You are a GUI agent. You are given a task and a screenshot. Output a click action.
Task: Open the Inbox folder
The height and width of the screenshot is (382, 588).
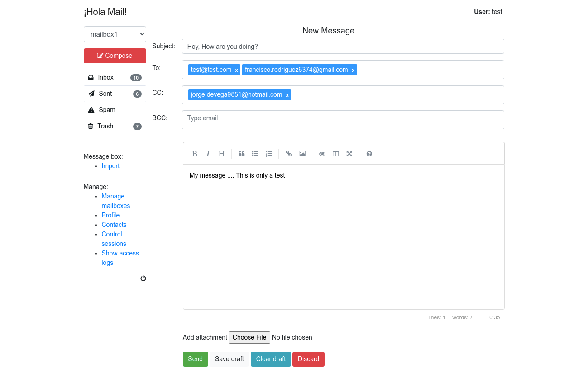click(106, 77)
